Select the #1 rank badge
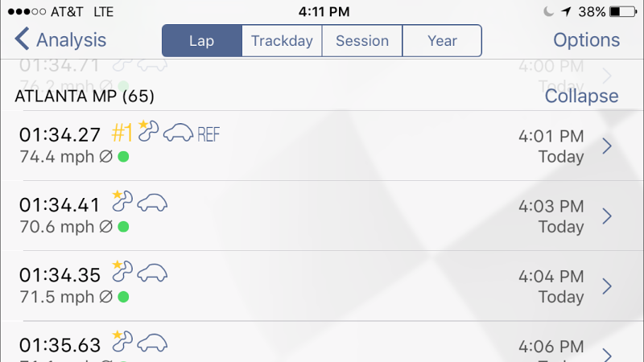Viewport: 644px width, 362px height. click(122, 134)
